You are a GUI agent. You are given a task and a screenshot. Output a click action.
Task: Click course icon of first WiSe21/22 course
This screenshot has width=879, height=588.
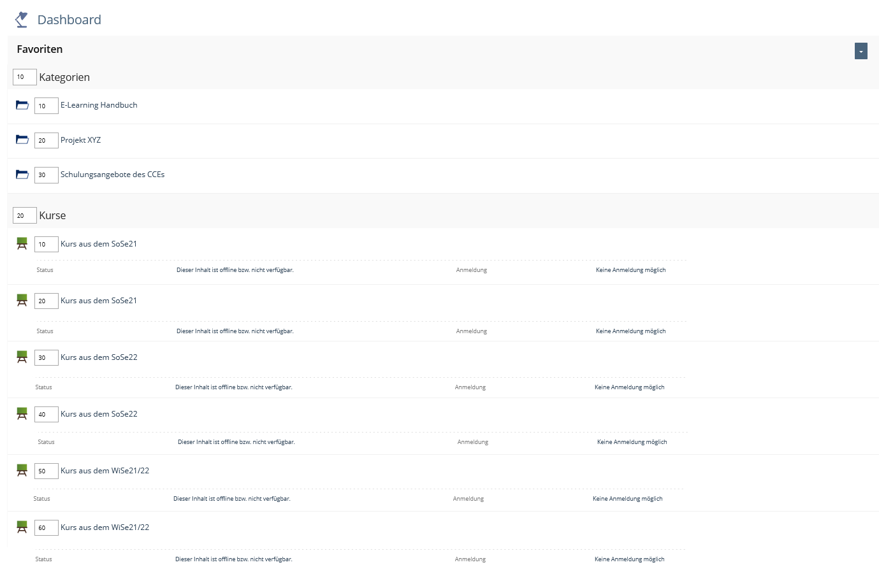tap(22, 470)
